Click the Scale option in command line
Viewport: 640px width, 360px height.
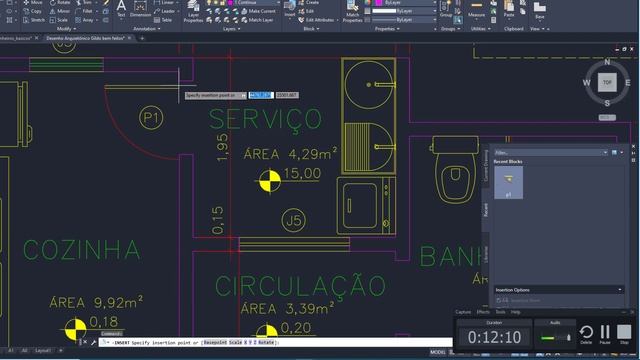click(236, 342)
